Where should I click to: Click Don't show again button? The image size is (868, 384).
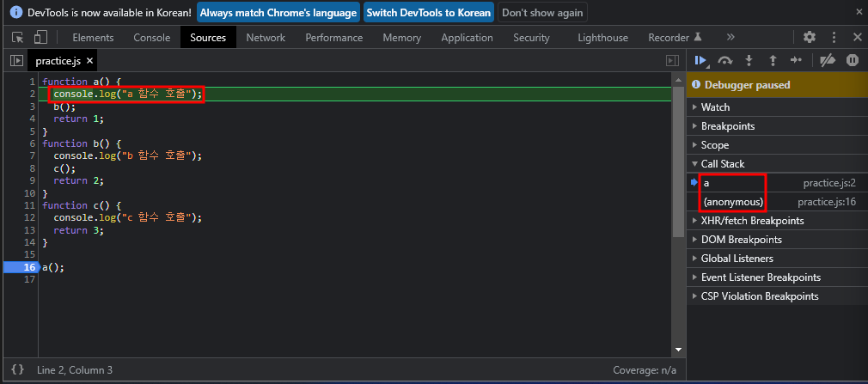[x=542, y=12]
